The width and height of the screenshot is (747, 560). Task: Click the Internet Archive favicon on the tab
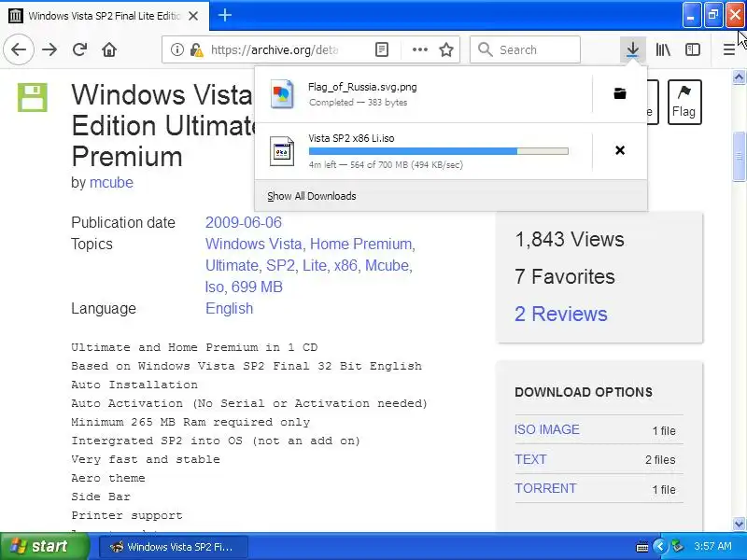(x=15, y=16)
